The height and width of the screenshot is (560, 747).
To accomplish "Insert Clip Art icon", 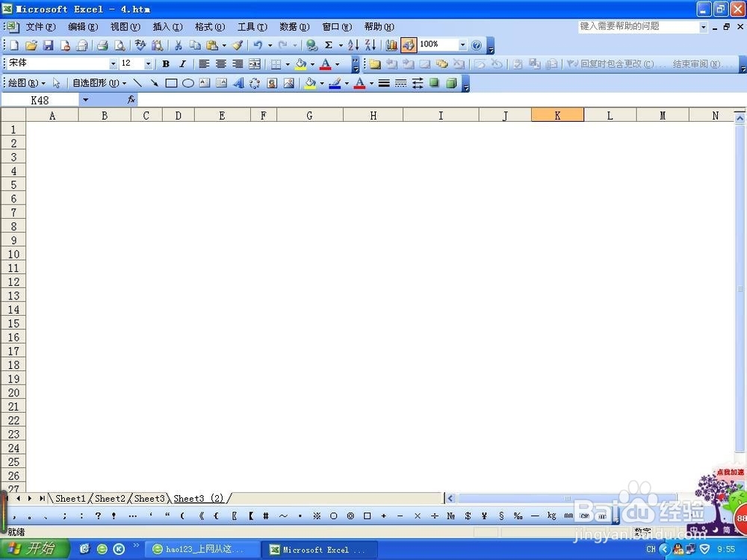I will pyautogui.click(x=272, y=84).
